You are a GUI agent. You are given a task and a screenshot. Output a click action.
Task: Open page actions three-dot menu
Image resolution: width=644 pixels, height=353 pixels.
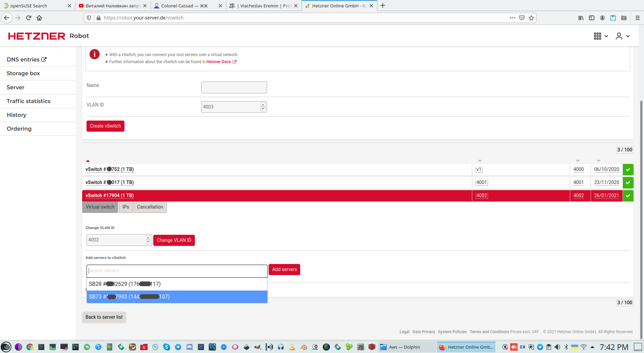tap(513, 18)
